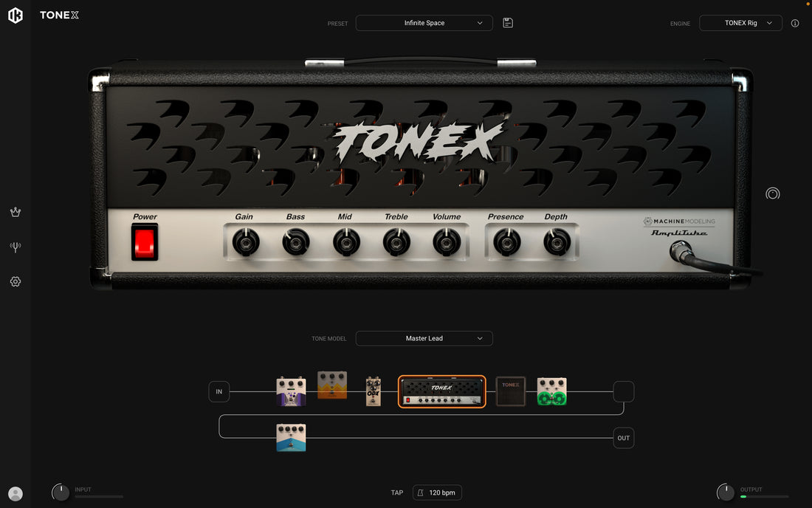This screenshot has height=508, width=812.
Task: Click the TONEX logo on amp grille
Action: [x=419, y=141]
